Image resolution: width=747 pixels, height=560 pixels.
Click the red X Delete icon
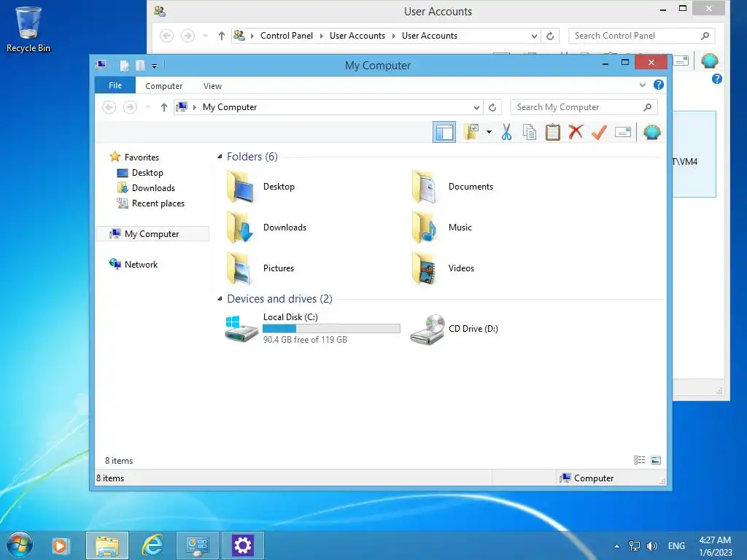point(576,132)
